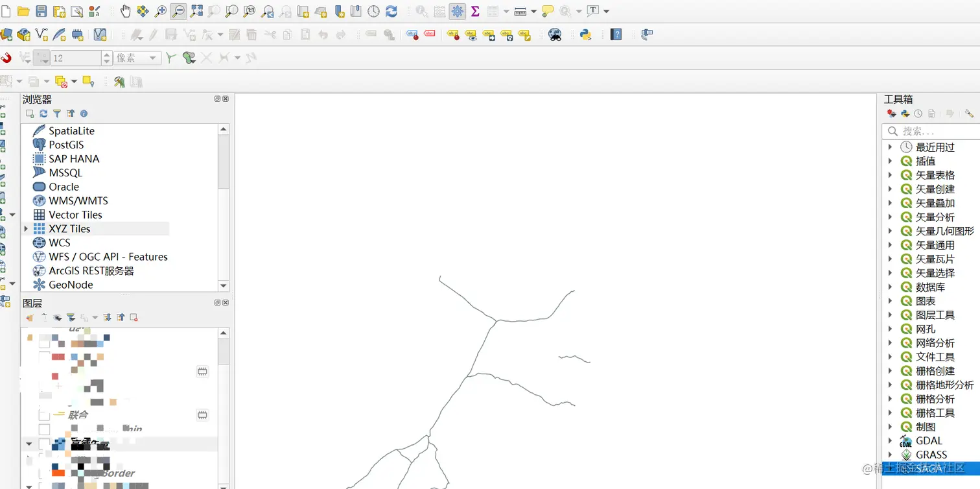Open the measure tool dropdown arrow
The width and height of the screenshot is (980, 489).
click(533, 11)
